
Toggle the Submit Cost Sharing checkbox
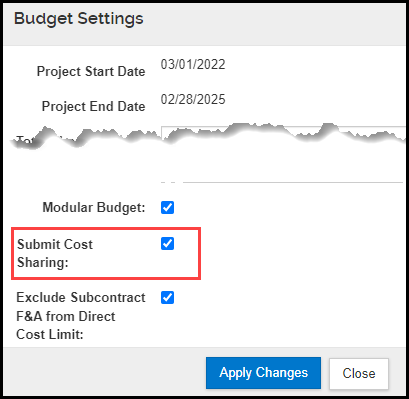point(167,244)
